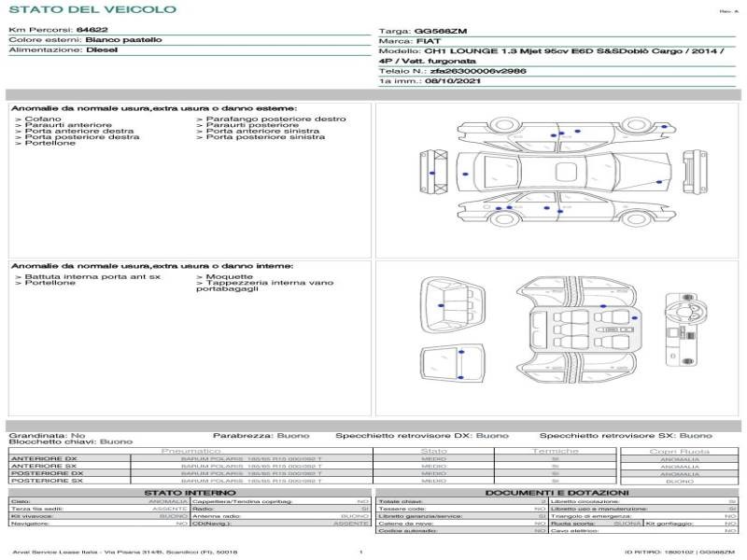Click the 'Arval Service Lease Italia' footer address
Viewport: 747px width, 560px height.
pos(125,552)
